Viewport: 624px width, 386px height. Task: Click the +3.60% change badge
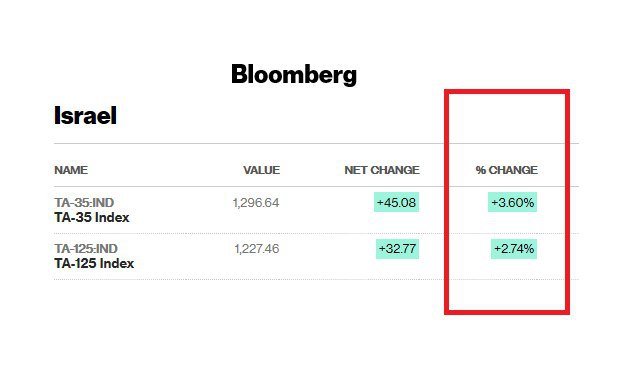pyautogui.click(x=513, y=202)
